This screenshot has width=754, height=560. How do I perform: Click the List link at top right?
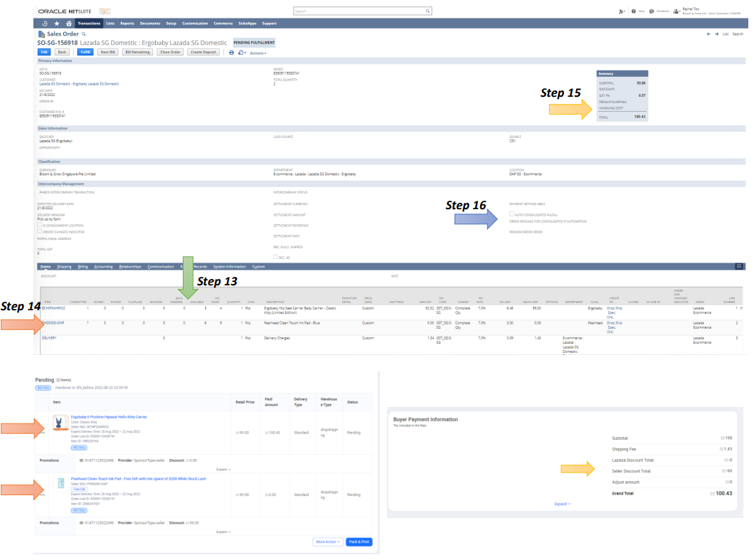[725, 34]
